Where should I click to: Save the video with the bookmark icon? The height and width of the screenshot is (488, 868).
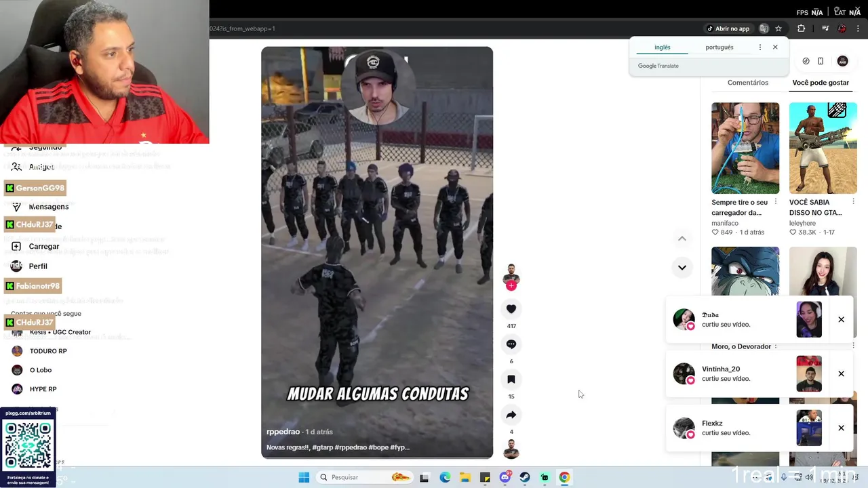tap(511, 380)
